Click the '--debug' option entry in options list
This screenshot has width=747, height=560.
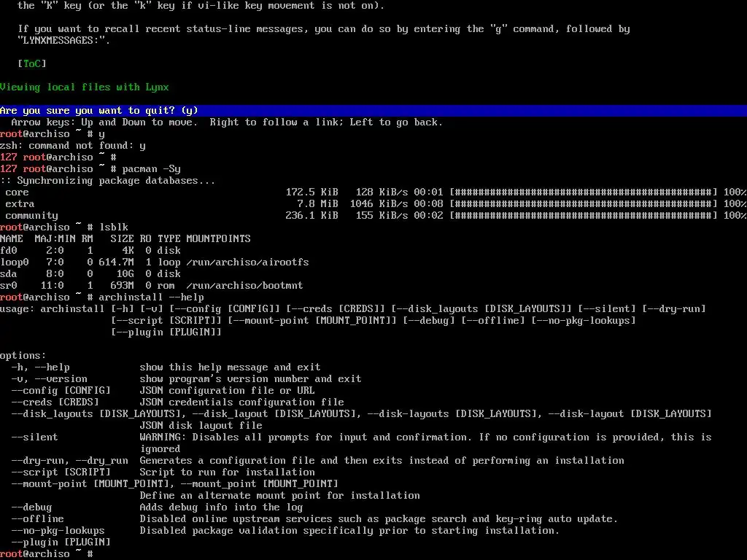coord(32,507)
